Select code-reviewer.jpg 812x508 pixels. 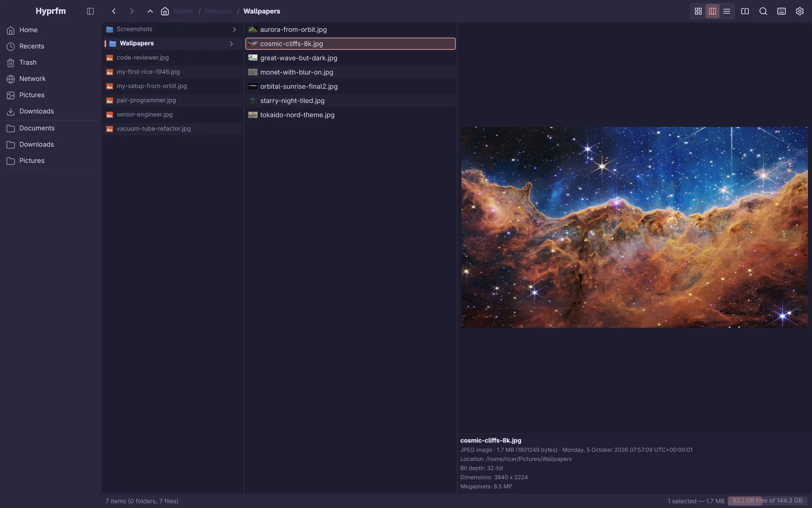(173, 58)
